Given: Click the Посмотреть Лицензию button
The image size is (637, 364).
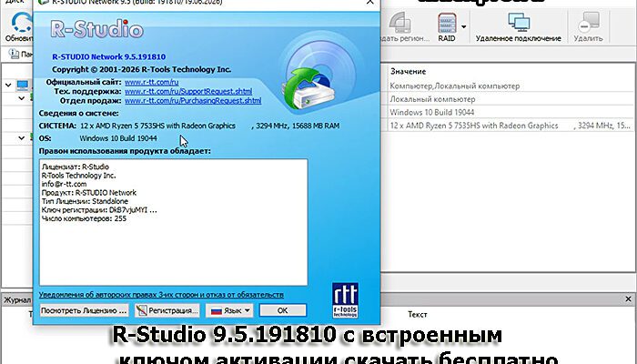Looking at the screenshot, I should 84,310.
